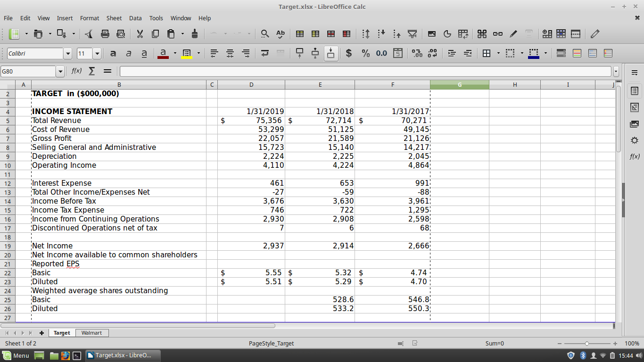The image size is (644, 362).
Task: Open highlighting color dropdown arrow
Action: coord(198,53)
